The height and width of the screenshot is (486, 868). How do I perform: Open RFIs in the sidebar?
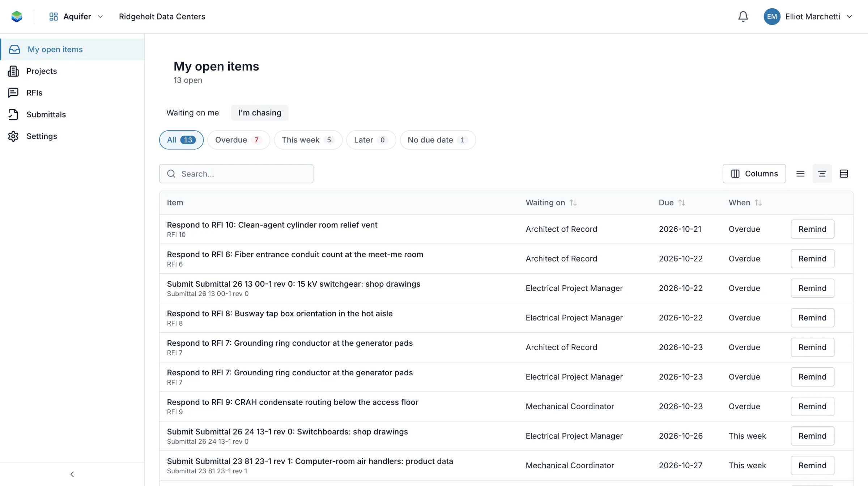tap(72, 93)
